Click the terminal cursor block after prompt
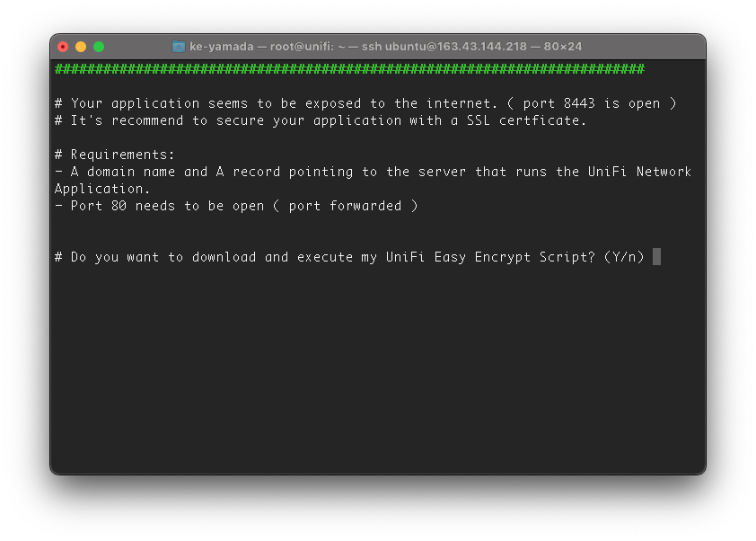The height and width of the screenshot is (541, 756). [656, 257]
